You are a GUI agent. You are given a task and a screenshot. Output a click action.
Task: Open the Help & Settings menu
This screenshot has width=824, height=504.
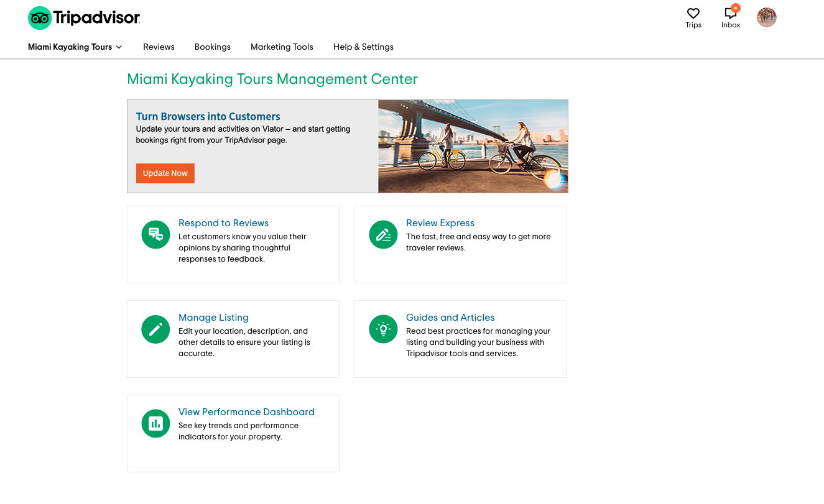tap(363, 47)
